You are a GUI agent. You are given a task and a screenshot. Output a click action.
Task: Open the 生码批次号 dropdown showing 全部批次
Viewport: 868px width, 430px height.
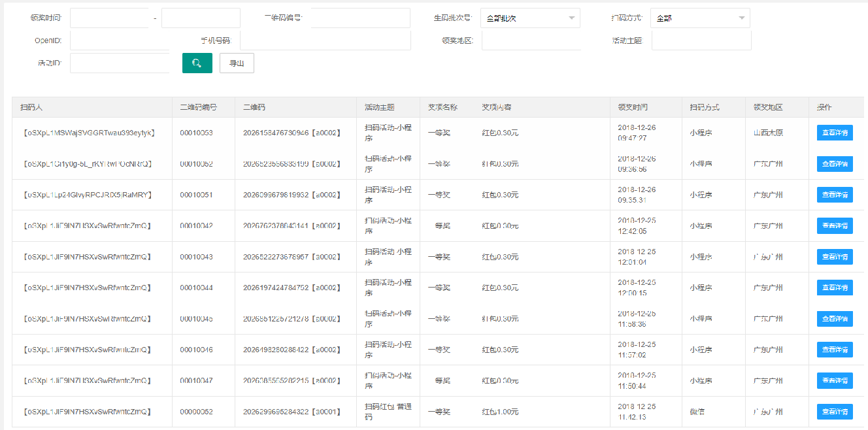tap(529, 18)
